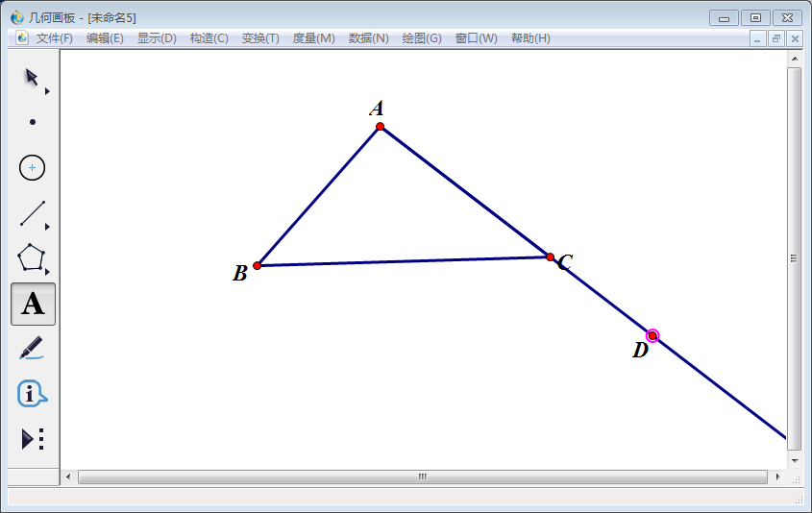Click the vertical scrollbar down arrow
The height and width of the screenshot is (513, 812).
click(795, 460)
